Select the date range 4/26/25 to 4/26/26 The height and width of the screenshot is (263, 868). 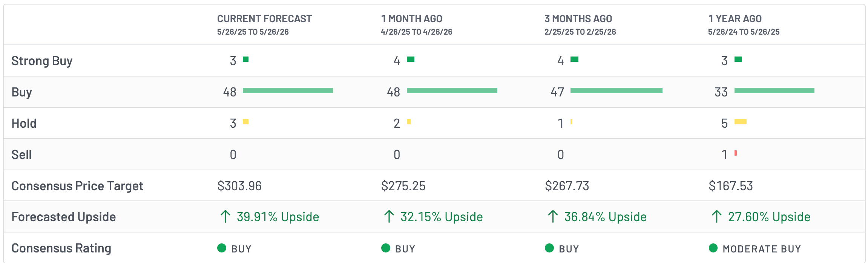click(416, 32)
